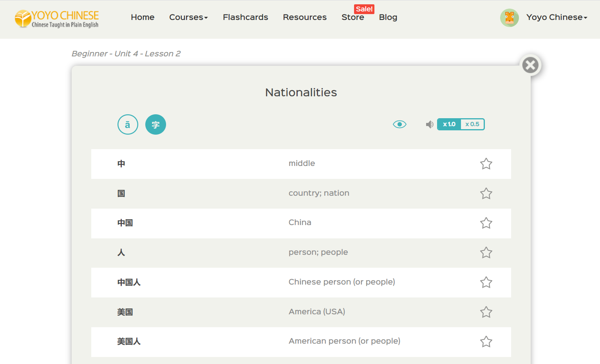Star the 'person; people' word

coord(486,253)
